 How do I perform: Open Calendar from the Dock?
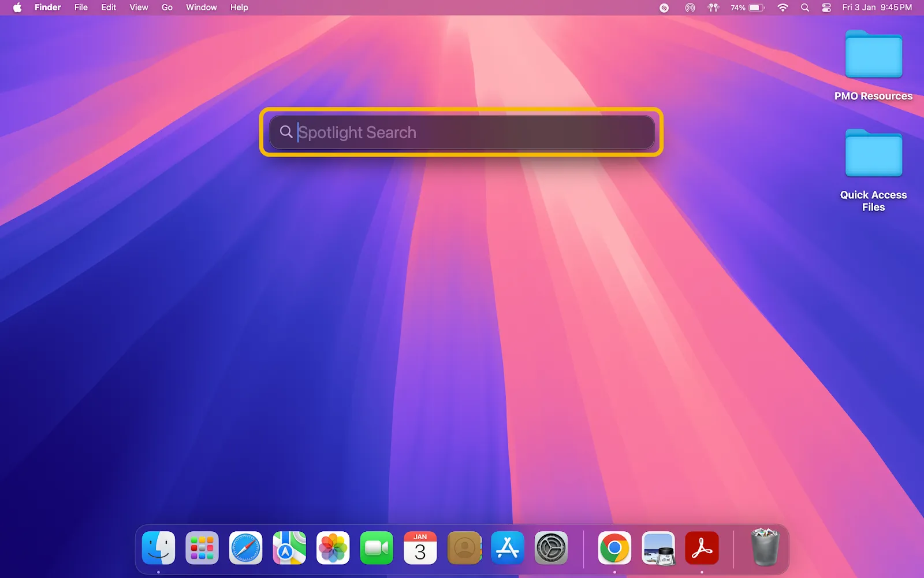(x=420, y=548)
